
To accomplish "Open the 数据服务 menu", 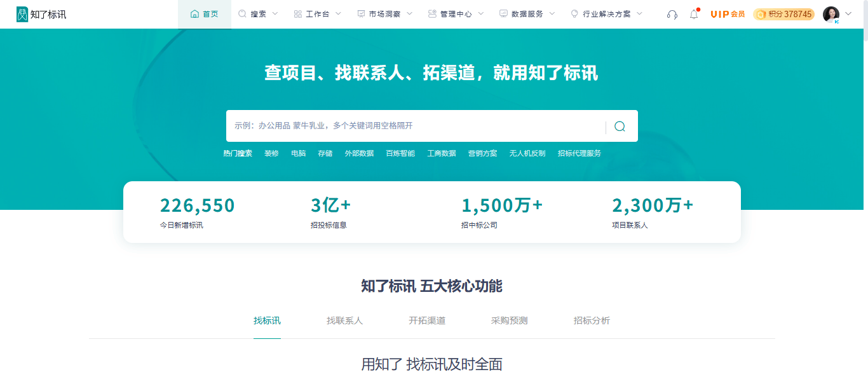I will pos(527,14).
